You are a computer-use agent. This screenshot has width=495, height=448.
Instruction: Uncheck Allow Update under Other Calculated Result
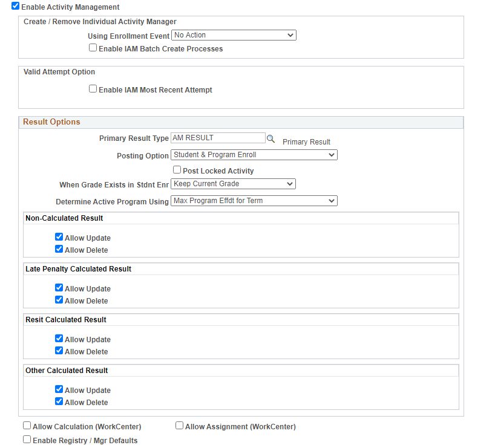[59, 389]
